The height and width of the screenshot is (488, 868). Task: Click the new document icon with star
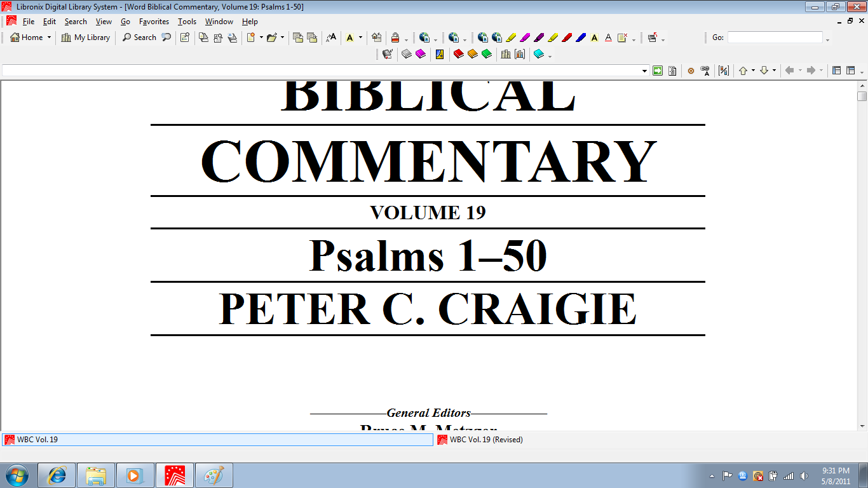pyautogui.click(x=251, y=37)
